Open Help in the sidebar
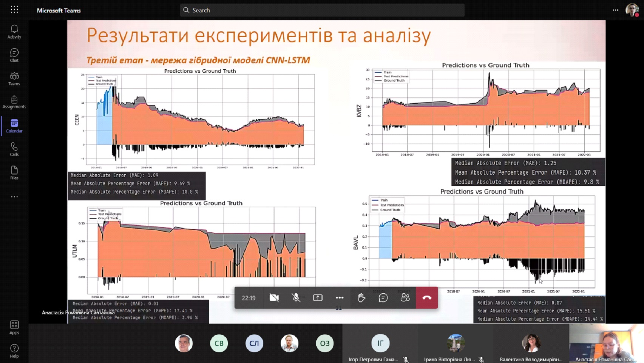644x363 pixels. (x=14, y=351)
